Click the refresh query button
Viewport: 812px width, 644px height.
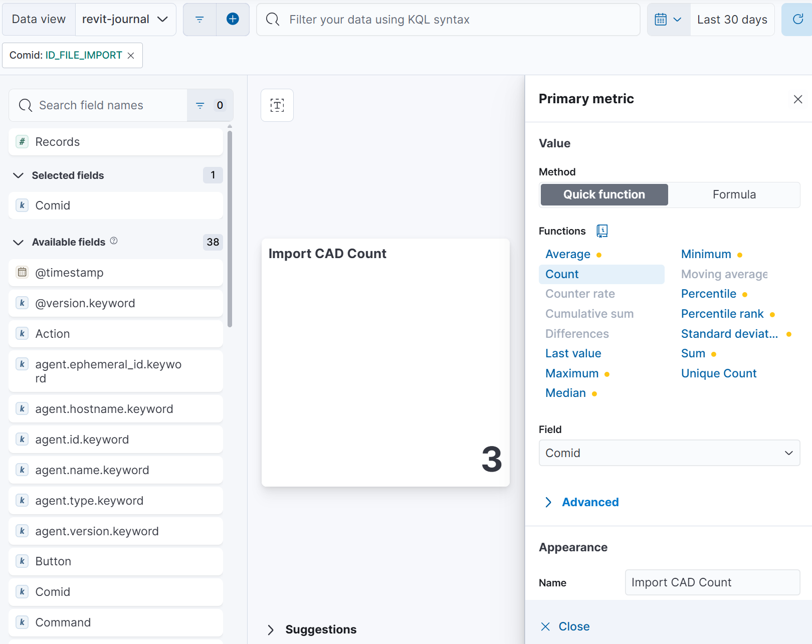tap(797, 20)
